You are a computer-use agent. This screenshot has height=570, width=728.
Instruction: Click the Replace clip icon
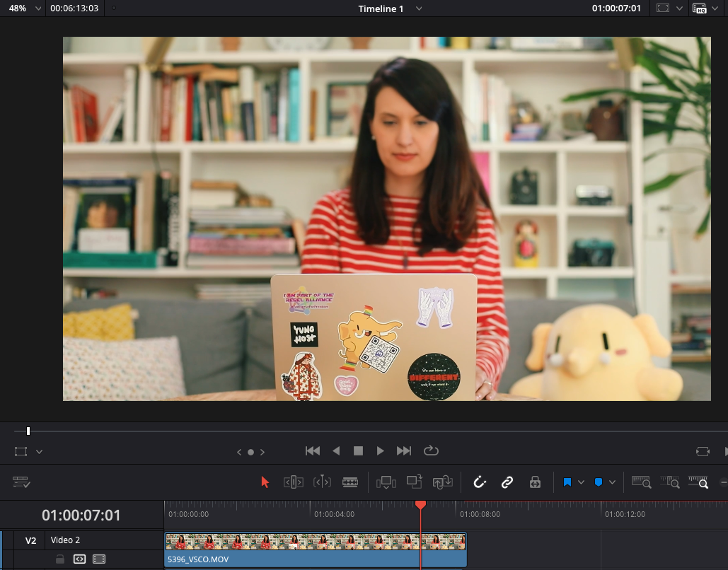442,482
